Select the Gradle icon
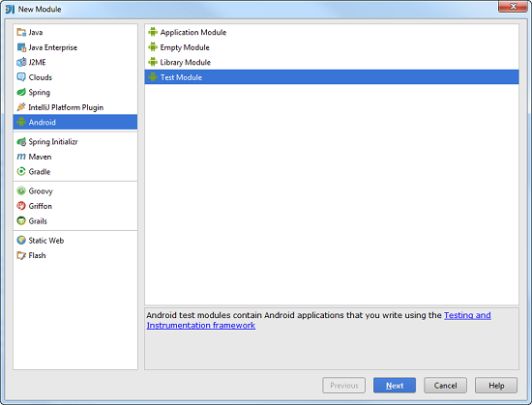The image size is (532, 405). pyautogui.click(x=21, y=171)
